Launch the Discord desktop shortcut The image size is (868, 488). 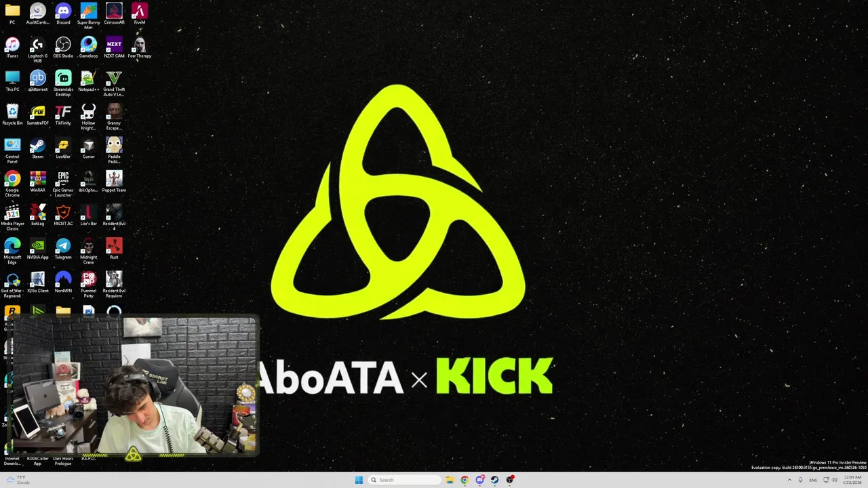click(x=63, y=14)
